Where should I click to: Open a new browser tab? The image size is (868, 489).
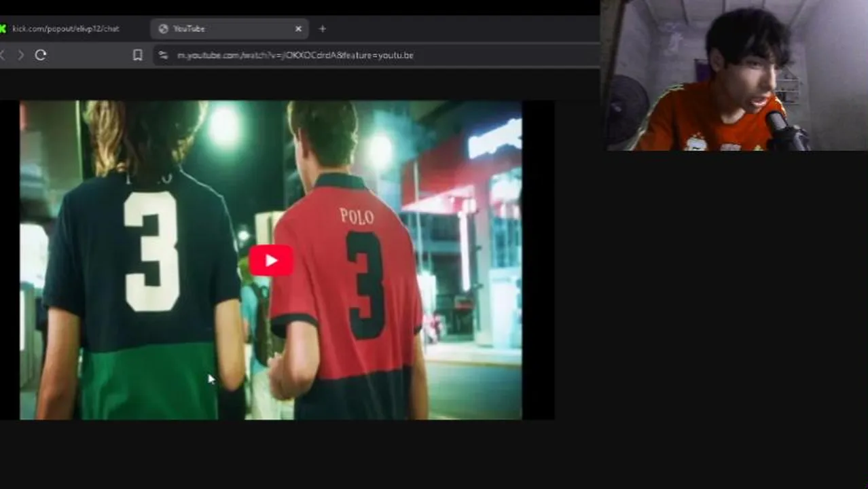[x=323, y=29]
